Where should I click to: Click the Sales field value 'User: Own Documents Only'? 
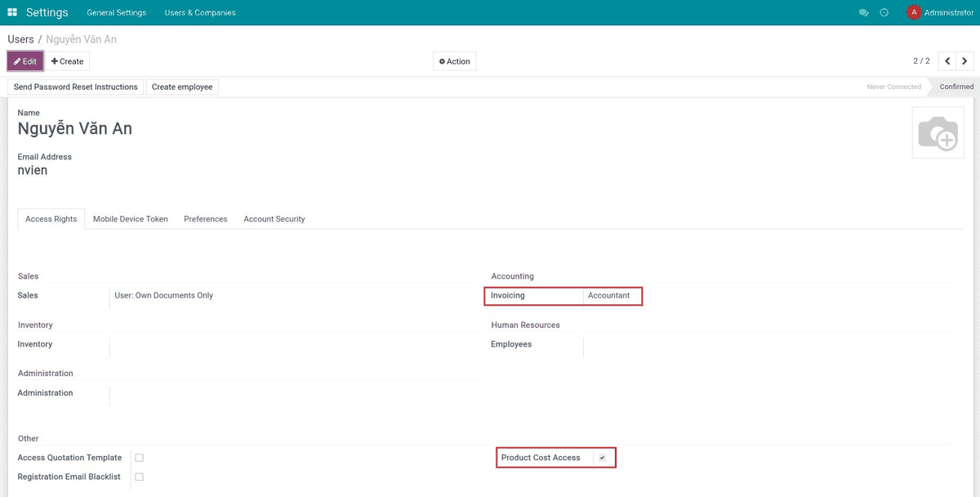[x=163, y=296]
